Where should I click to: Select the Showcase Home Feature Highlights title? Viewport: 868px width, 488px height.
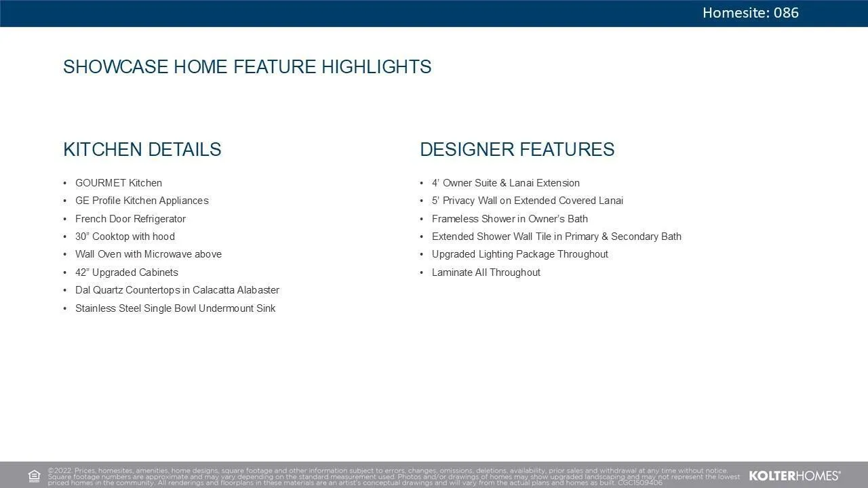[x=247, y=67]
